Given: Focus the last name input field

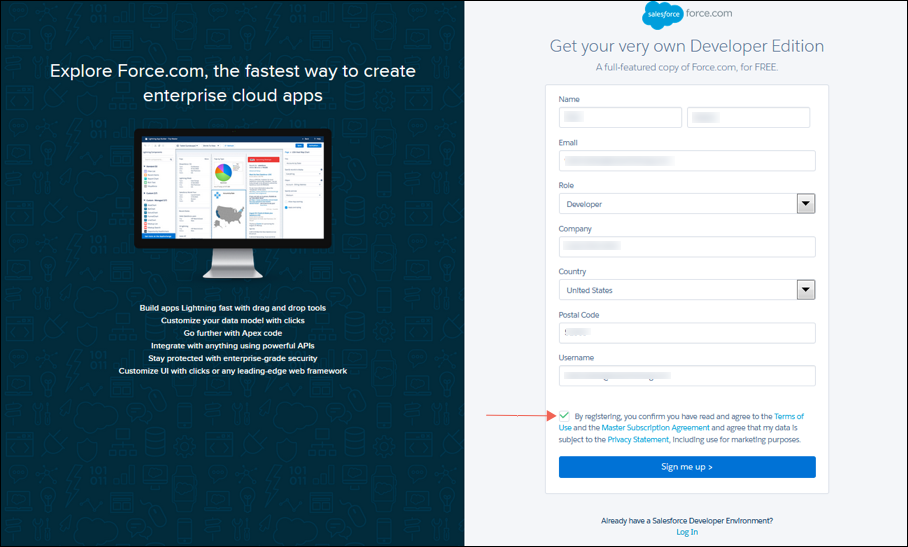Looking at the screenshot, I should point(748,118).
